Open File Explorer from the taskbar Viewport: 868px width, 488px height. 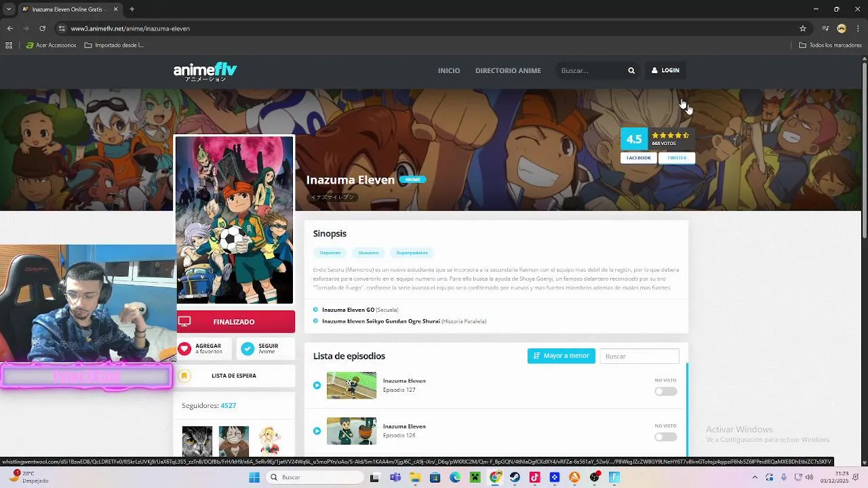click(415, 477)
